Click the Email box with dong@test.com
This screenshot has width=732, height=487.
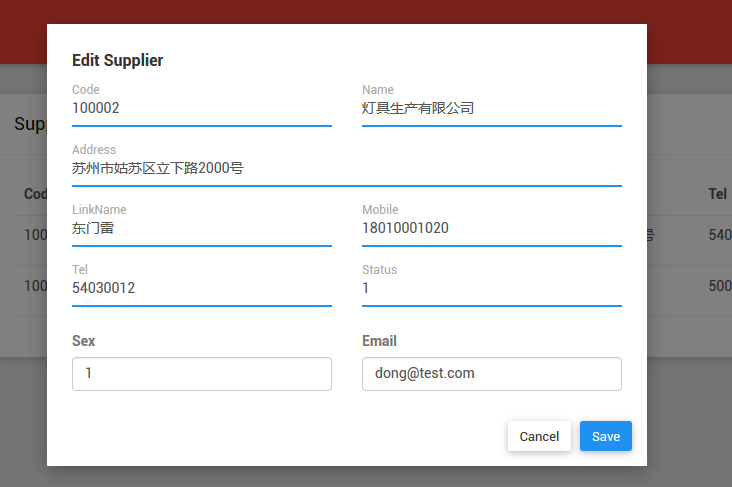491,374
